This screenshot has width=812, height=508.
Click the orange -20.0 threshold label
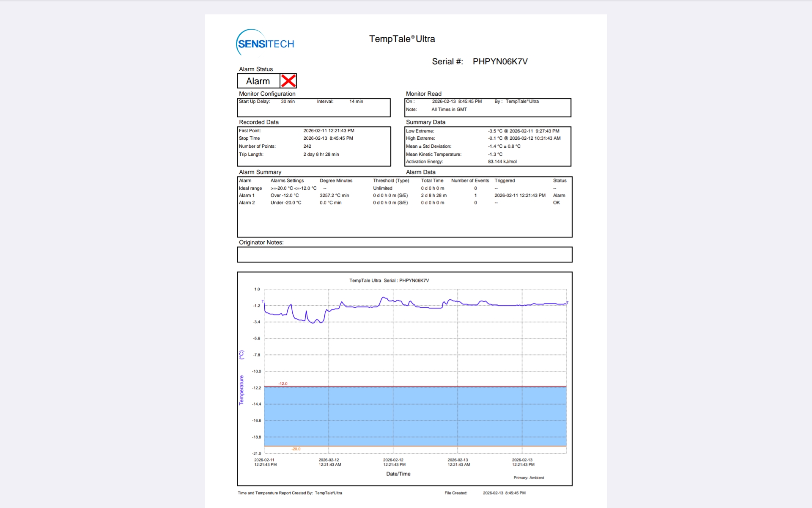pyautogui.click(x=296, y=449)
